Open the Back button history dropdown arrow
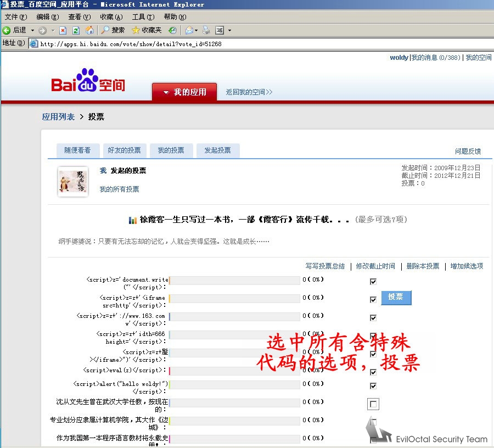The height and width of the screenshot is (448, 494). 32,31
